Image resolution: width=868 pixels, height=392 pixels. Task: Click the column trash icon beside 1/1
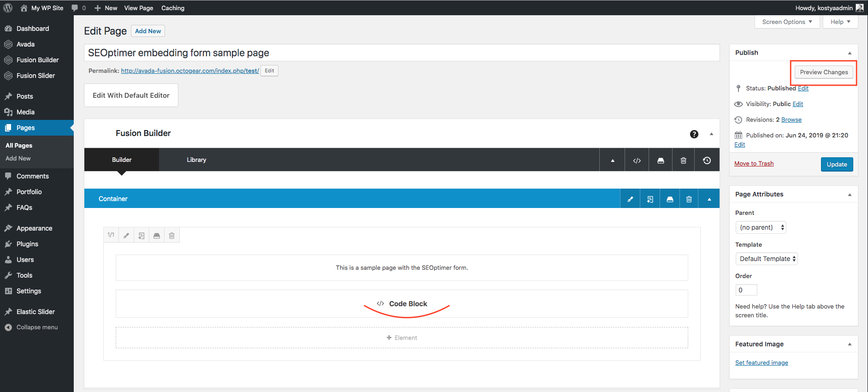tap(171, 235)
